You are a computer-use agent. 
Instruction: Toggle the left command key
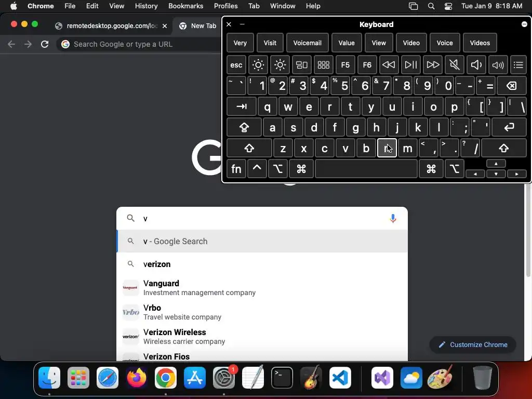[301, 169]
